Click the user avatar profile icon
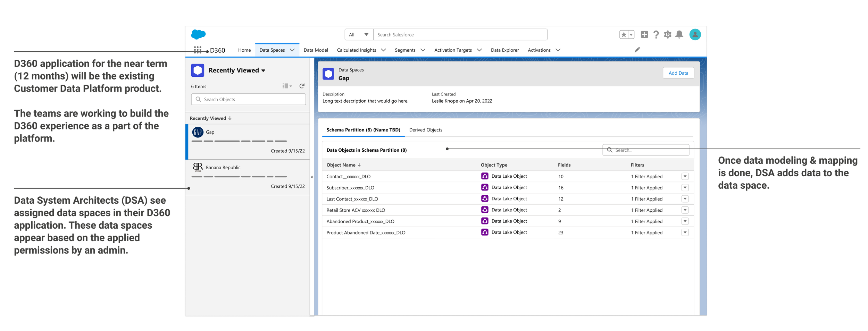The height and width of the screenshot is (331, 868). [x=695, y=34]
